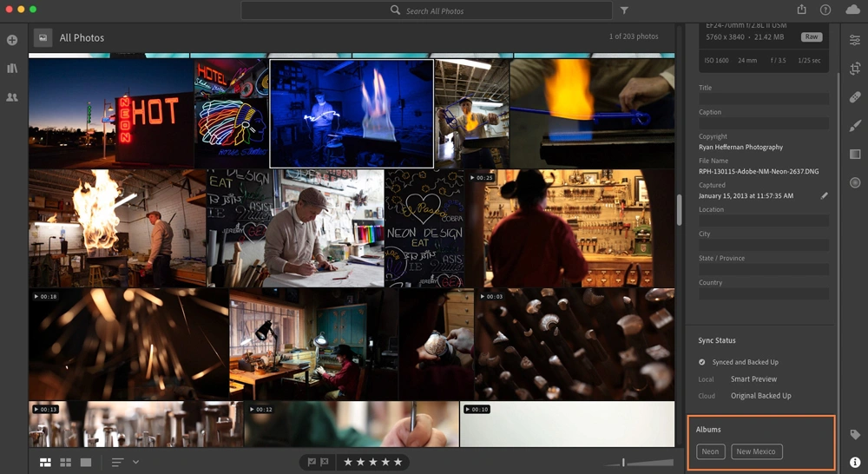Image resolution: width=868 pixels, height=474 pixels.
Task: Select the Crop & Rotate tool
Action: pos(855,69)
